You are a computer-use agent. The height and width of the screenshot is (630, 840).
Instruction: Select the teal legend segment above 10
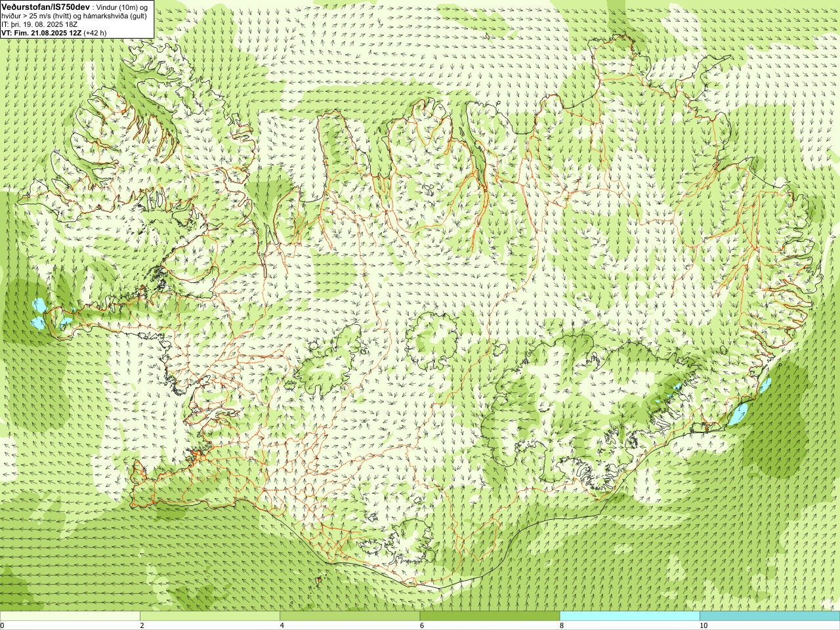(x=770, y=616)
